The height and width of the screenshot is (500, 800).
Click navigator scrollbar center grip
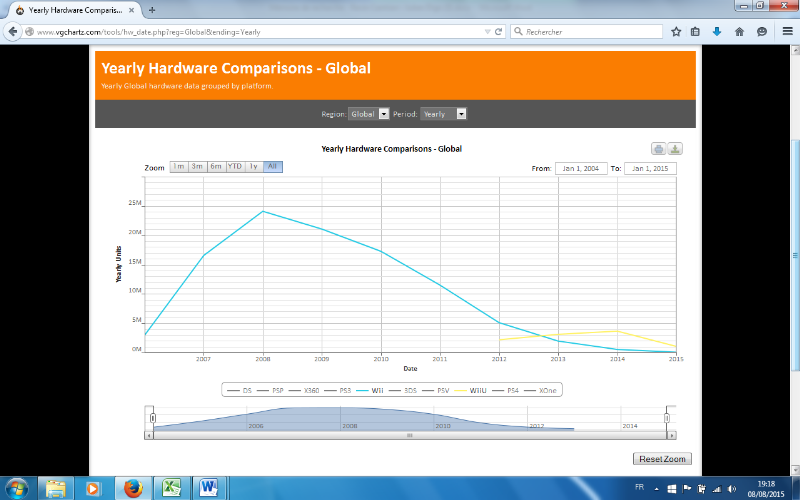coord(409,435)
